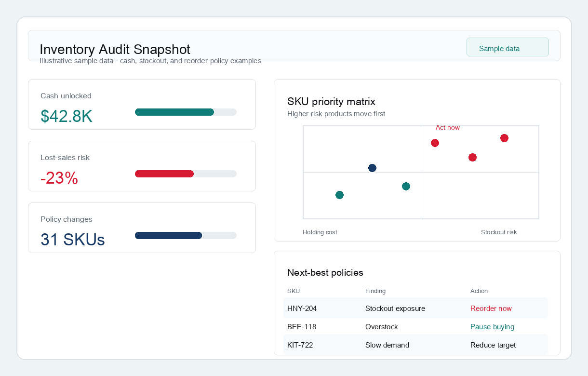The image size is (588, 376).
Task: Click the Holding cost axis label
Action: point(320,232)
